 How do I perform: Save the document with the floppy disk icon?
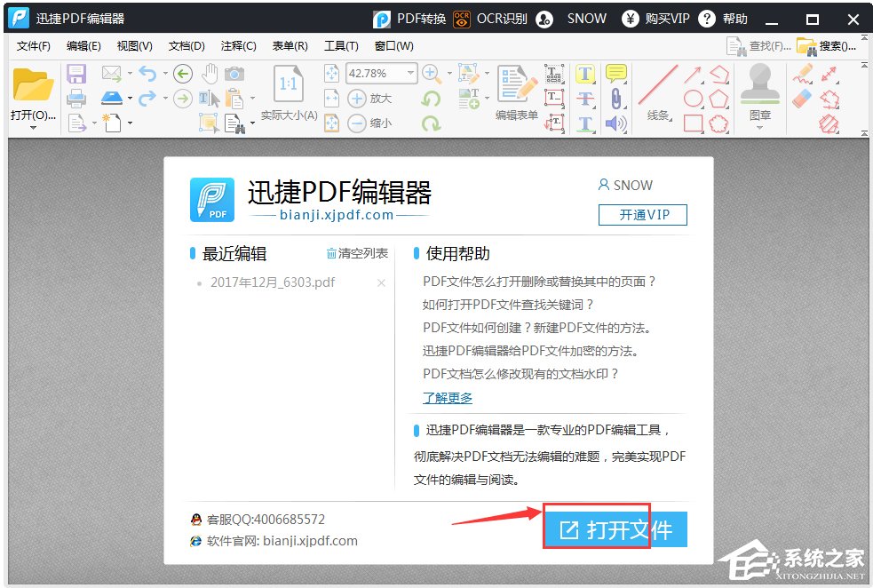pos(76,74)
